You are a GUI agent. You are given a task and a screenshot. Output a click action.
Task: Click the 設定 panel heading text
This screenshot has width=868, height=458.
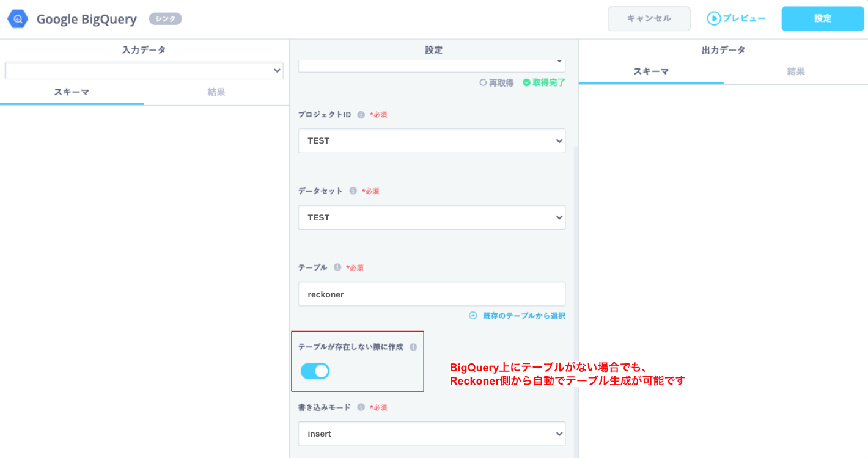(x=433, y=50)
